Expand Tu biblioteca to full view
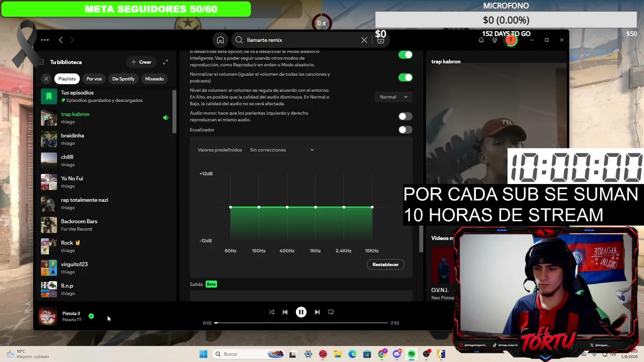This screenshot has width=644, height=362. [165, 62]
